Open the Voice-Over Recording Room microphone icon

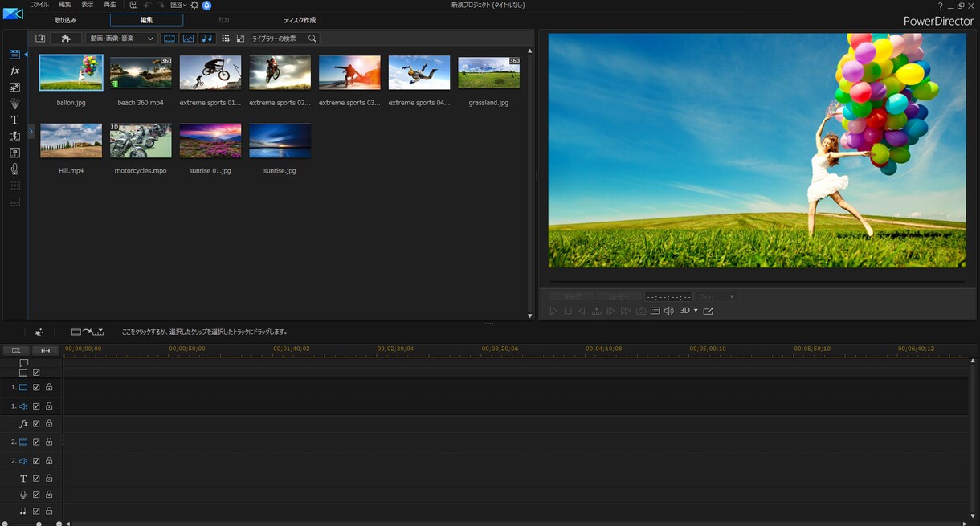(x=14, y=169)
